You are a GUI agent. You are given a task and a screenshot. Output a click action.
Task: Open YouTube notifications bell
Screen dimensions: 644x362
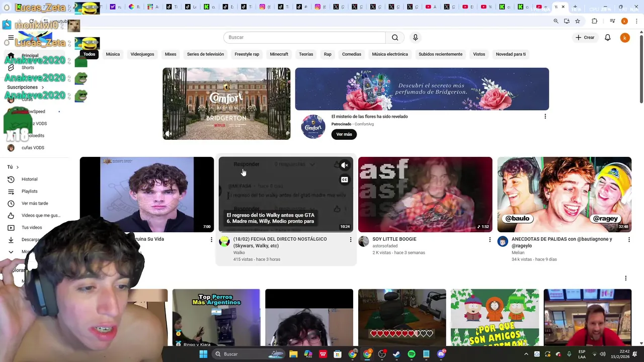click(608, 37)
